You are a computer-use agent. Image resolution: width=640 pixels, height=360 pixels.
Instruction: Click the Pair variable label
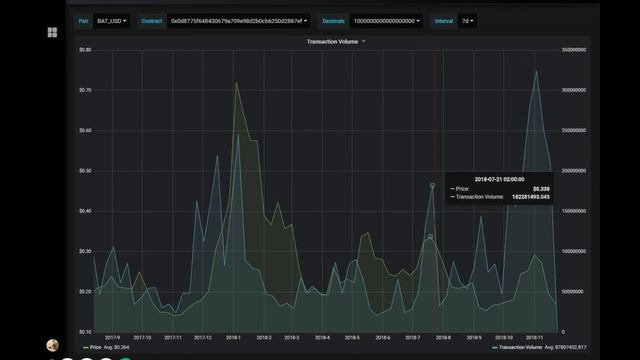coord(83,21)
